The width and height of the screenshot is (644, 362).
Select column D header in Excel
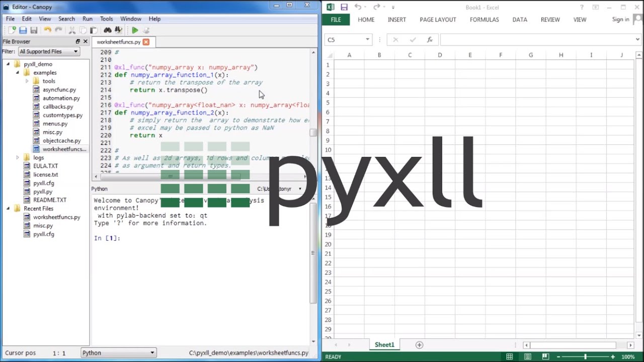[440, 55]
